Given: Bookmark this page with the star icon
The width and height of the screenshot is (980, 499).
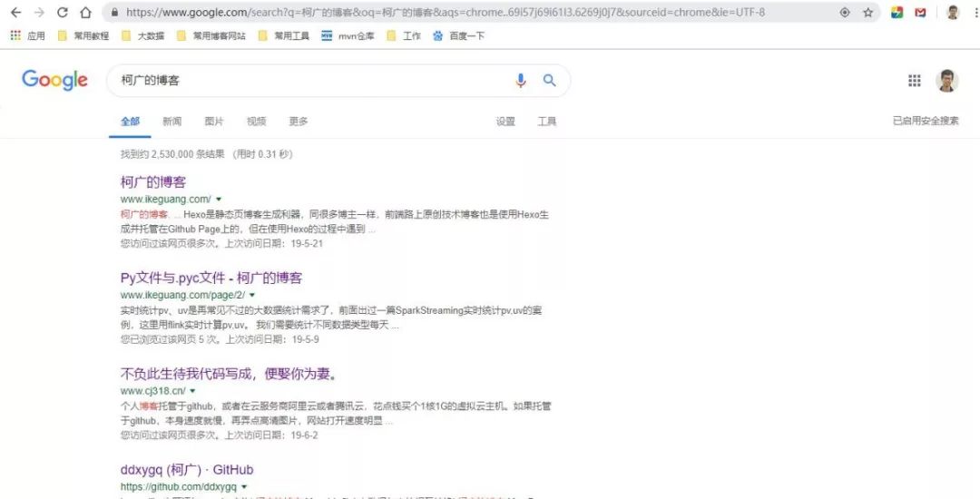Looking at the screenshot, I should 868,13.
